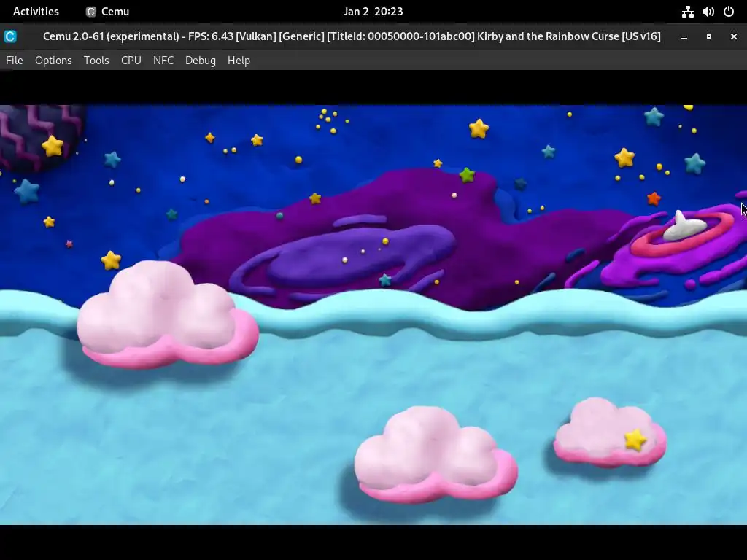Image resolution: width=747 pixels, height=560 pixels.
Task: Click the yellow star on small pink cloud
Action: (635, 439)
